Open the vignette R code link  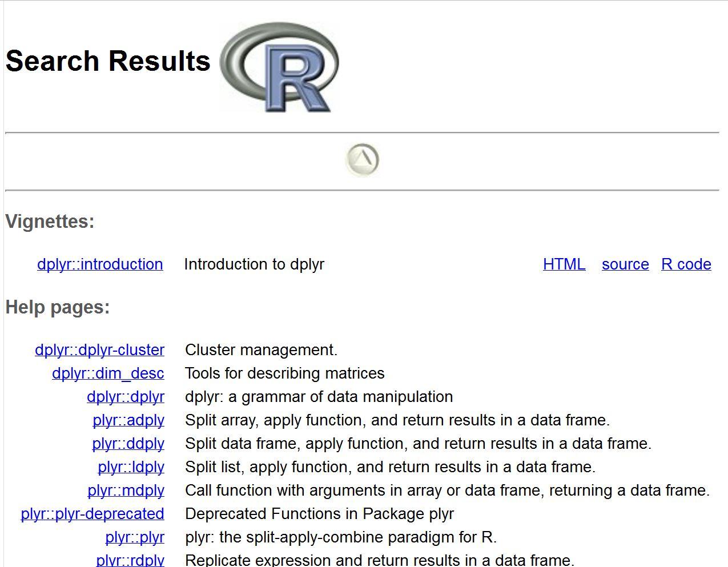pyautogui.click(x=686, y=264)
